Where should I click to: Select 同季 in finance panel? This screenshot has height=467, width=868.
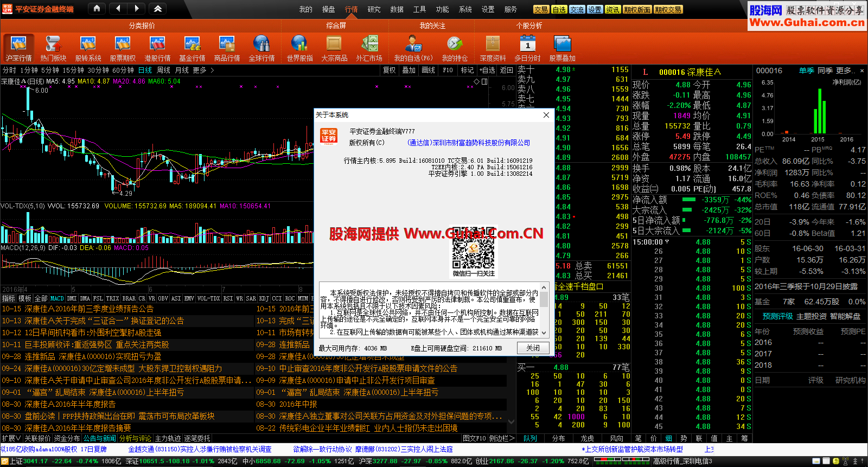[825, 71]
